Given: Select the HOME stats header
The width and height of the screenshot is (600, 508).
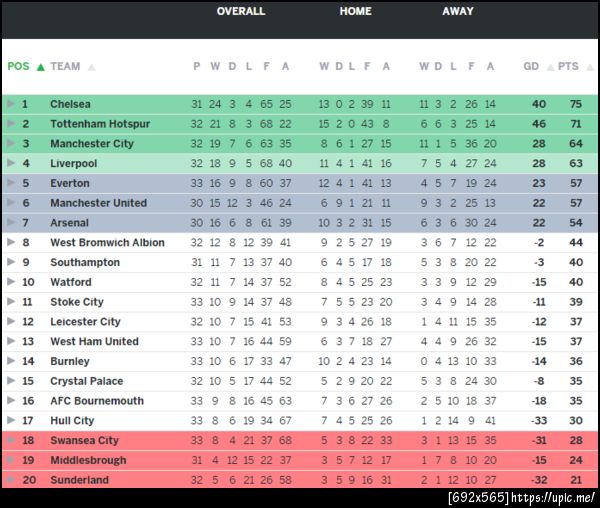Looking at the screenshot, I should tap(355, 12).
